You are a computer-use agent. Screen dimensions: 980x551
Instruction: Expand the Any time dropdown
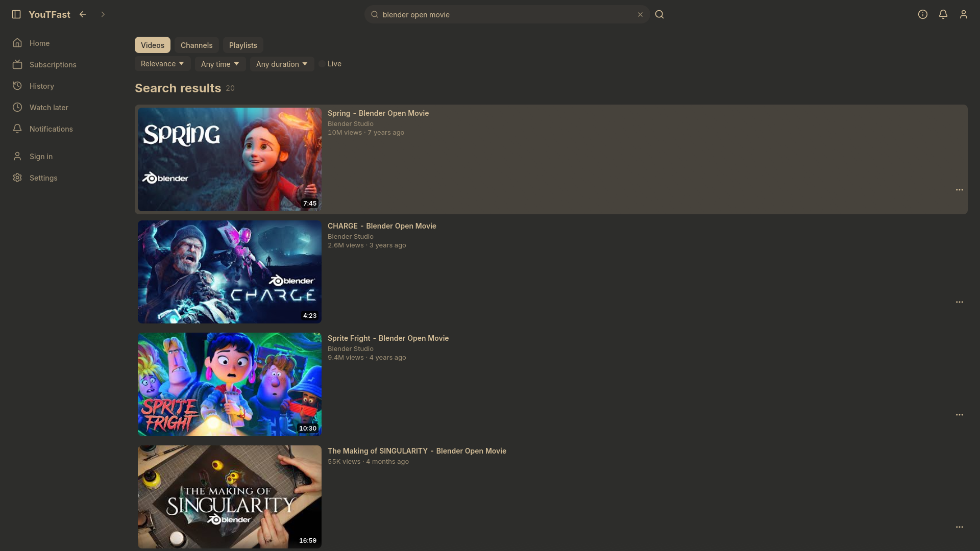220,64
